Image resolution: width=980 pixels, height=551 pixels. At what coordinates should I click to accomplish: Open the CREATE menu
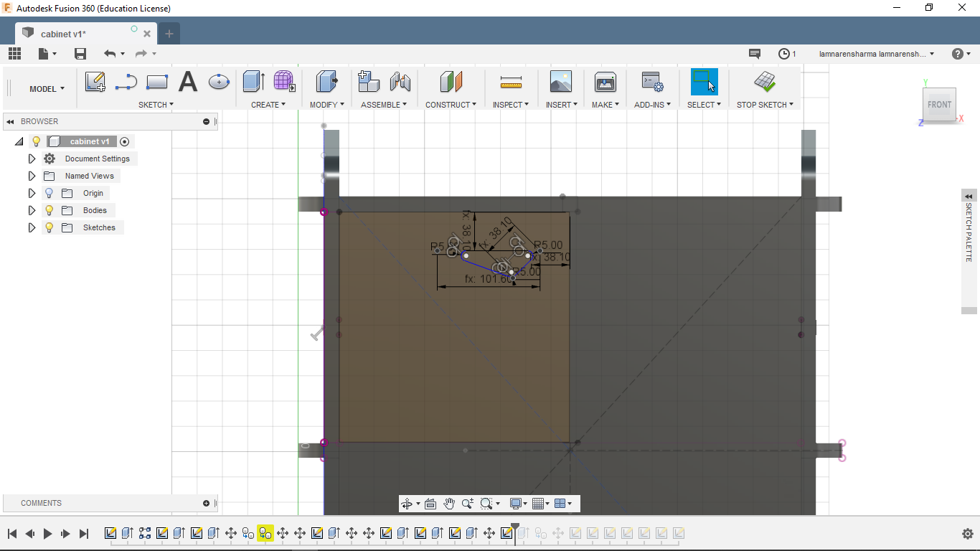pos(268,105)
